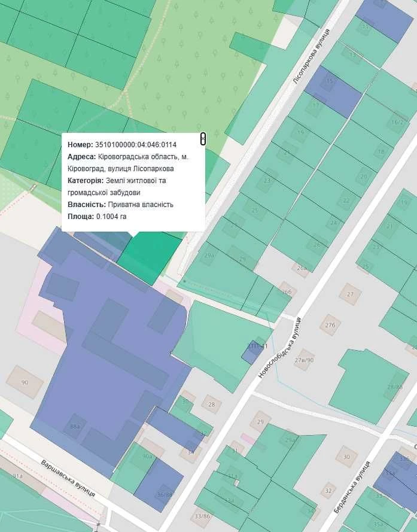Click the building labeled 38а in blue parcel

(75, 426)
